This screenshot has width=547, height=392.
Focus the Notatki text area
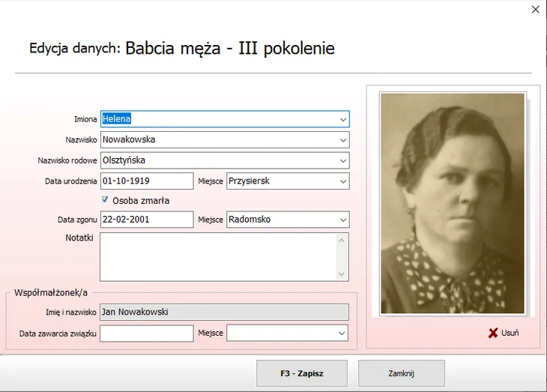[219, 257]
